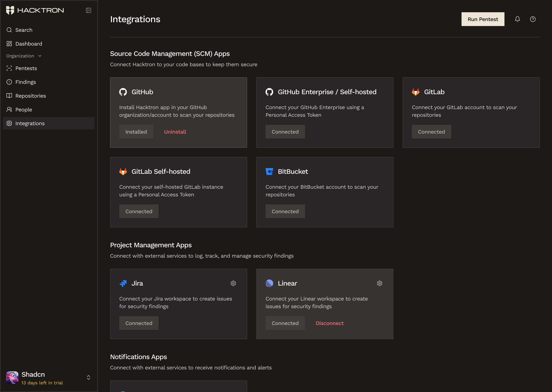Expand the Organization dropdown

pos(24,56)
